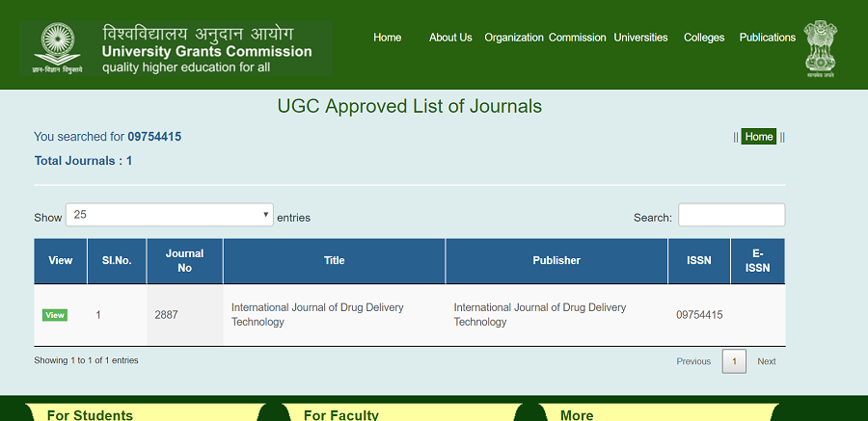This screenshot has width=868, height=421.
Task: Sort by the Sl.No. column header
Action: pyautogui.click(x=117, y=260)
